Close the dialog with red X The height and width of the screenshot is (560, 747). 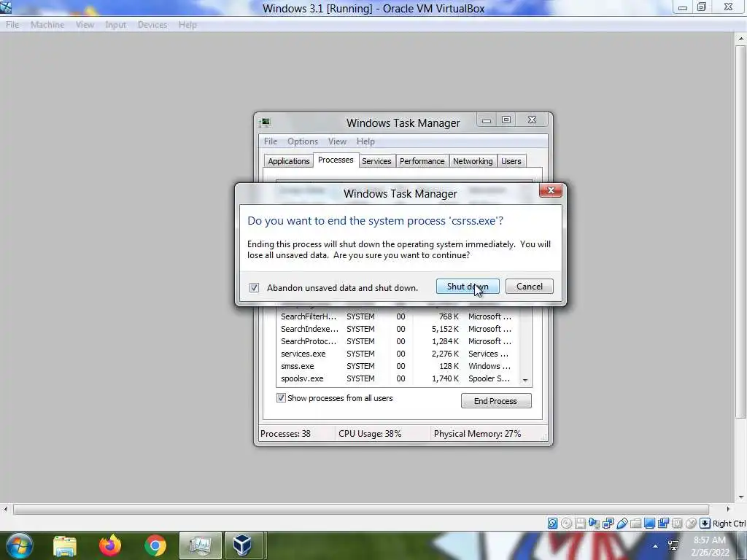[x=551, y=190]
